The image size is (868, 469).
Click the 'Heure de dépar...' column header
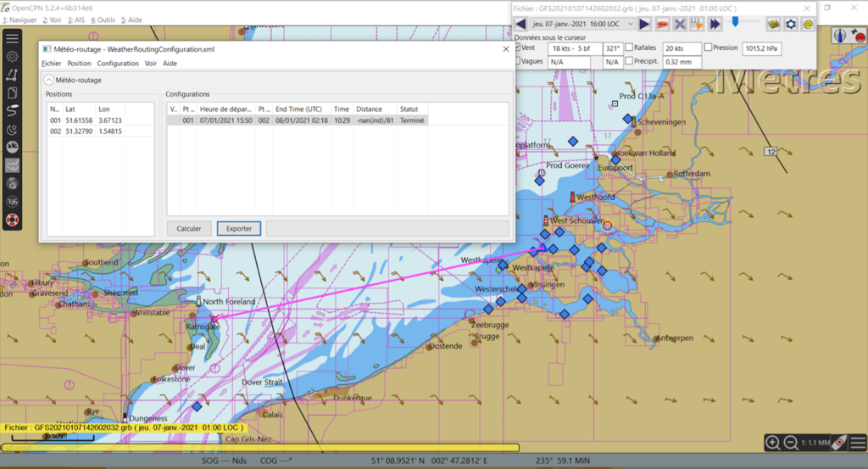226,109
